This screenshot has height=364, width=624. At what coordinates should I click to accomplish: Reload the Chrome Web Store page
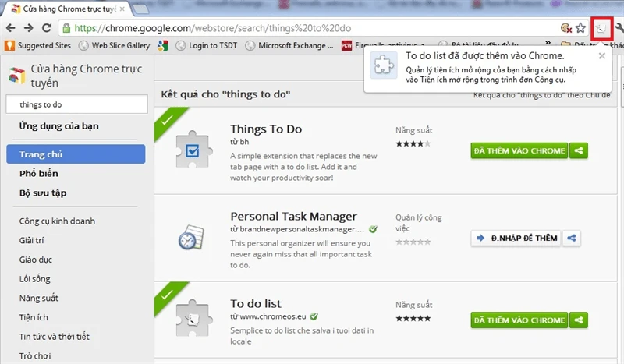point(47,28)
